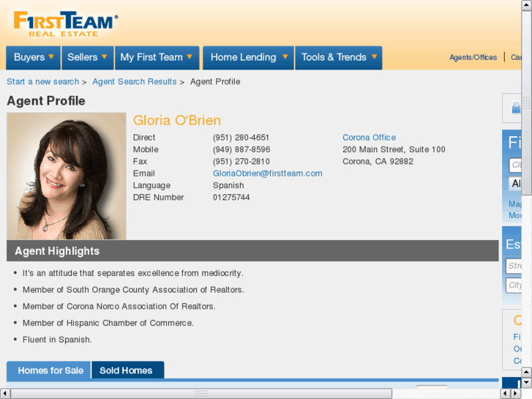Open the Buyers dropdown menu
The height and width of the screenshot is (399, 532).
[33, 57]
